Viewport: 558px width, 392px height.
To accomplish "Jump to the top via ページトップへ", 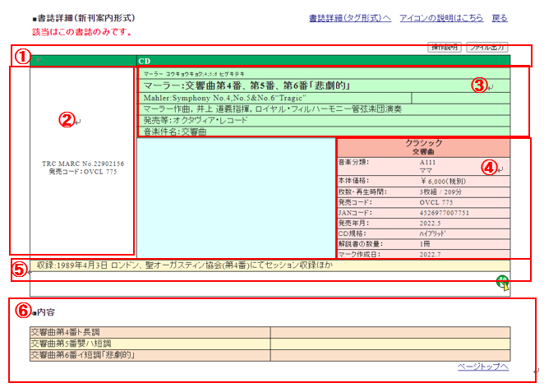I will [482, 367].
